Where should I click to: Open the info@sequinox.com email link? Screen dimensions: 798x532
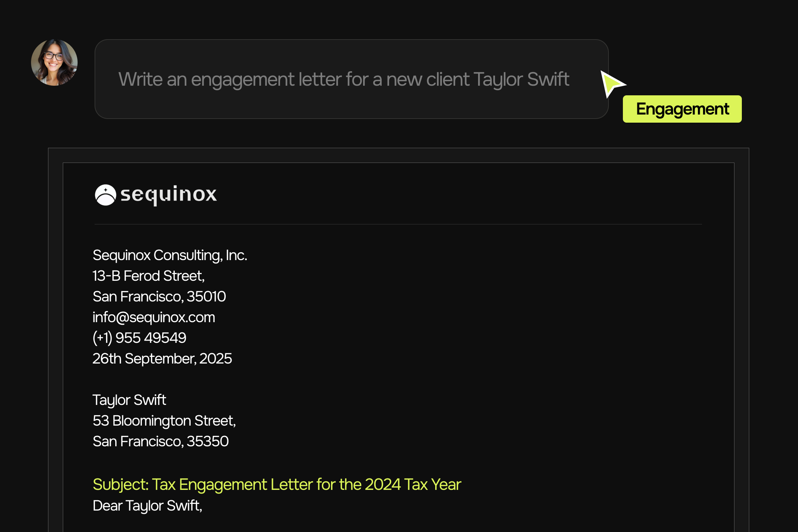coord(154,317)
